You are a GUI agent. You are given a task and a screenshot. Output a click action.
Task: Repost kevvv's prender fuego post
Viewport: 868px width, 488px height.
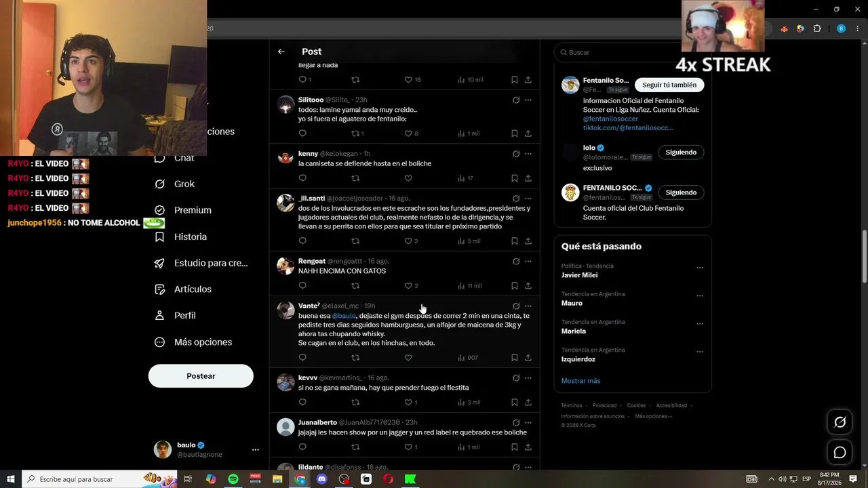[x=355, y=402]
